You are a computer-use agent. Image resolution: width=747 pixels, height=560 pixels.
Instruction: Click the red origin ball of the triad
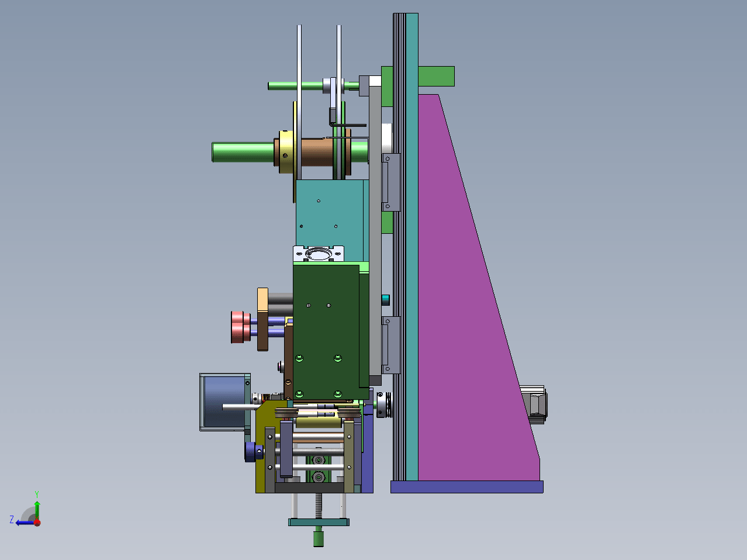click(37, 523)
